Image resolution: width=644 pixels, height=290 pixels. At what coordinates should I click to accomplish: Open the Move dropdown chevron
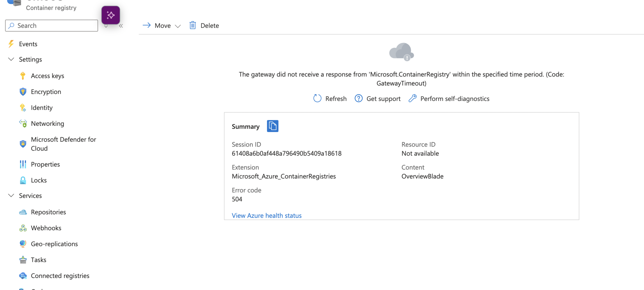178,26
